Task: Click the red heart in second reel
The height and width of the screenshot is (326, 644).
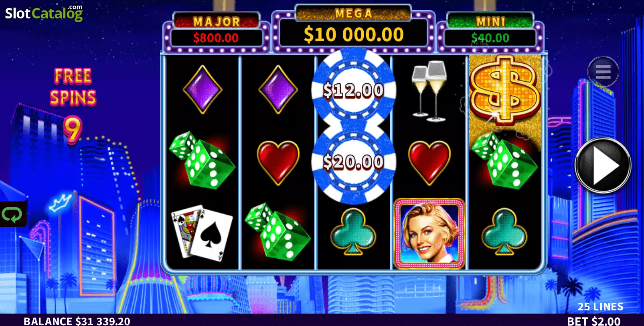Action: tap(278, 162)
